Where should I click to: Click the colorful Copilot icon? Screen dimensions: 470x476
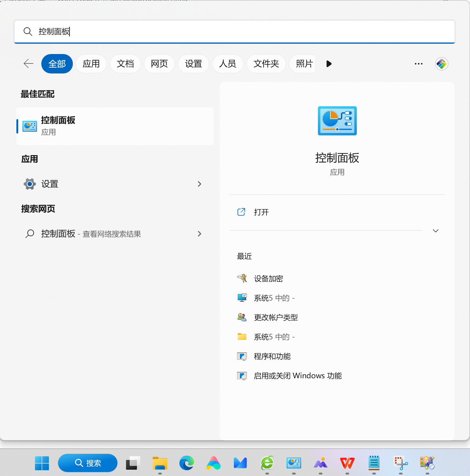point(442,64)
